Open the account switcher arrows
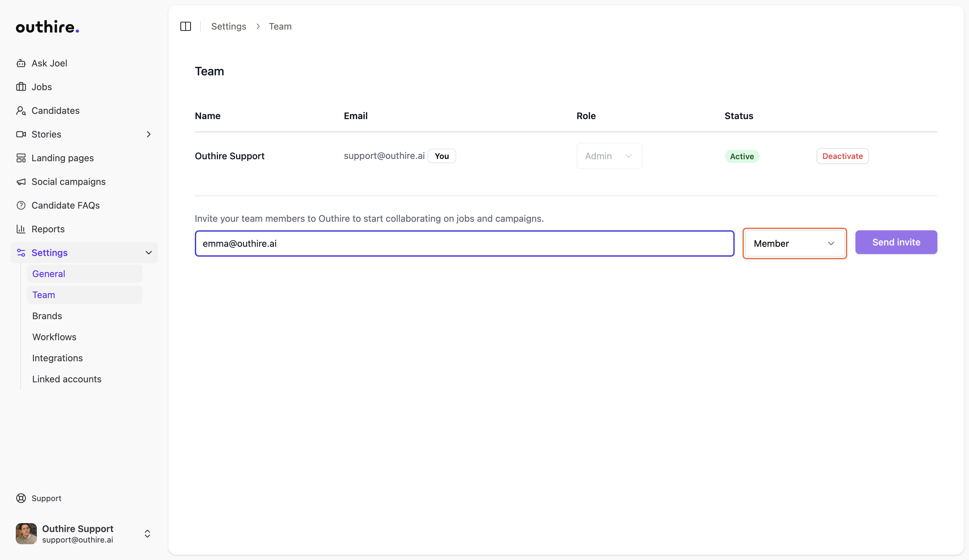Viewport: 969px width, 560px height. tap(147, 533)
